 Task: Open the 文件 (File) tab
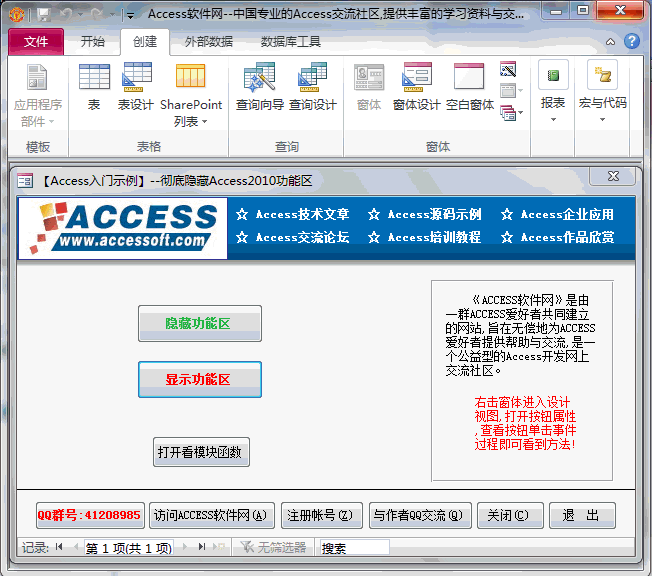click(x=36, y=42)
